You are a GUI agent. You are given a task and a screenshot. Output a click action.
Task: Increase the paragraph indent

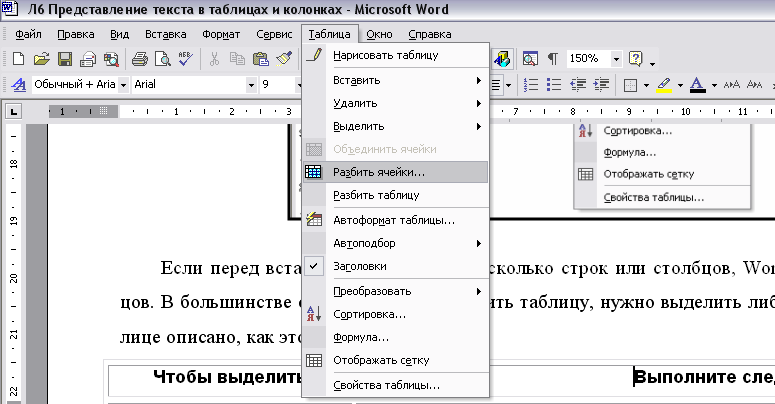[x=601, y=85]
